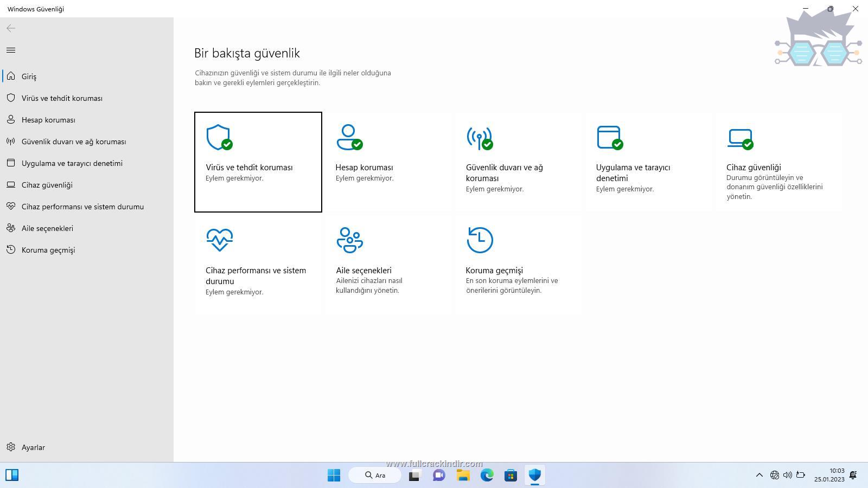Open File Explorer from taskbar
The width and height of the screenshot is (868, 488).
pyautogui.click(x=463, y=476)
